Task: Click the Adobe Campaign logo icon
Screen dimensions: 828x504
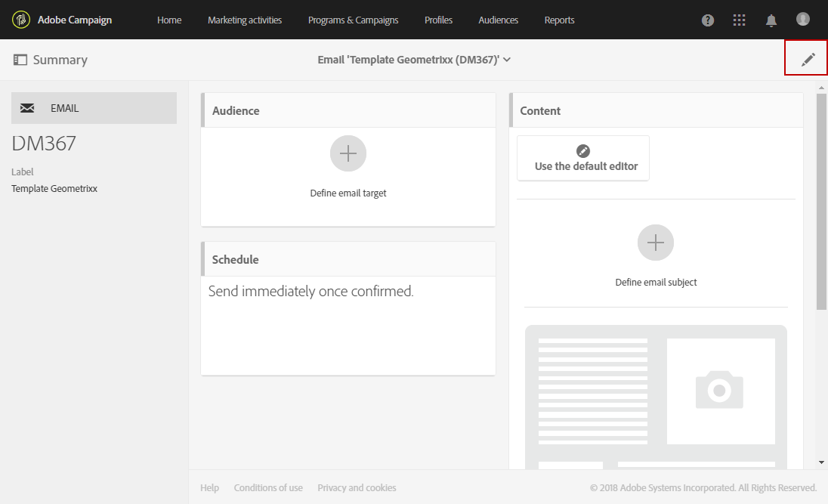Action: click(20, 20)
